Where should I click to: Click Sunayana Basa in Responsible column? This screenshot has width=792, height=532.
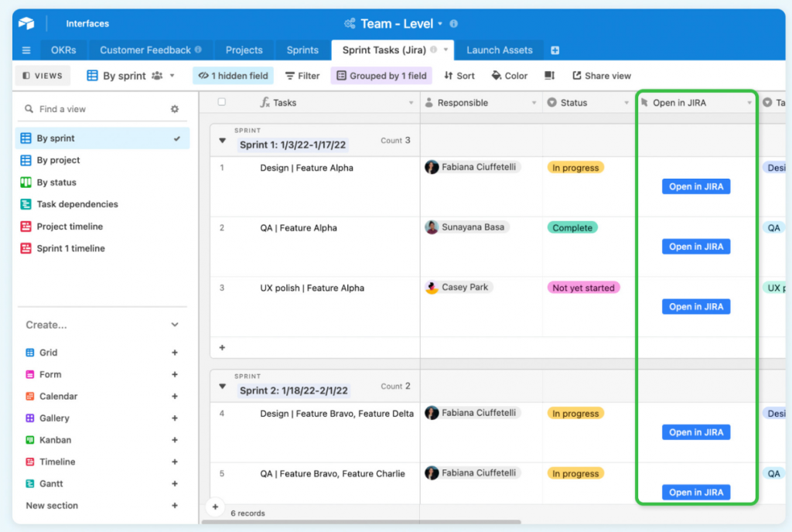pyautogui.click(x=467, y=227)
